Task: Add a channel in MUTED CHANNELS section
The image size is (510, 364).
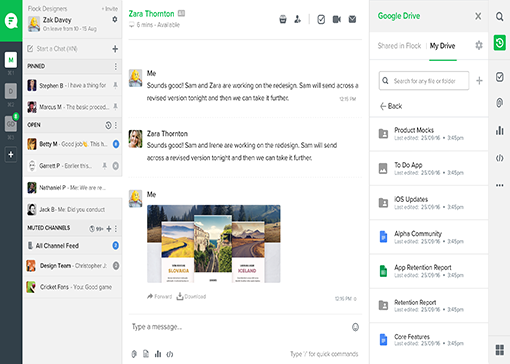Action: [109, 229]
